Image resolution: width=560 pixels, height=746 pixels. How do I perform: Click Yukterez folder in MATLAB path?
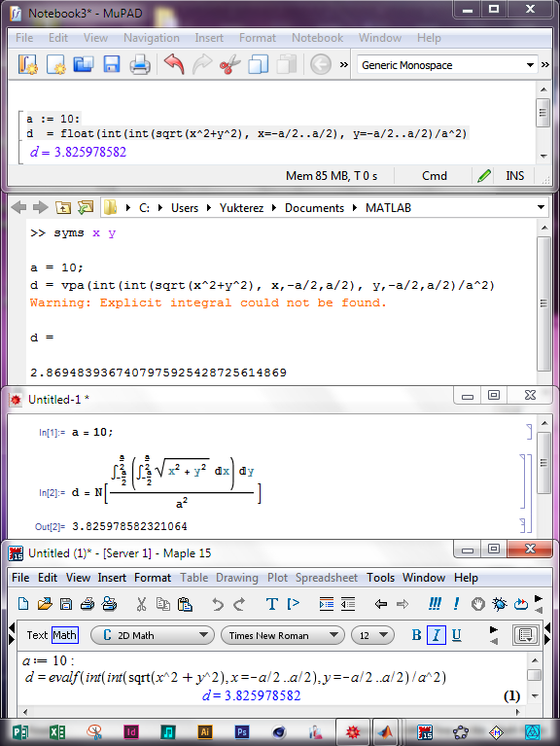tap(241, 208)
